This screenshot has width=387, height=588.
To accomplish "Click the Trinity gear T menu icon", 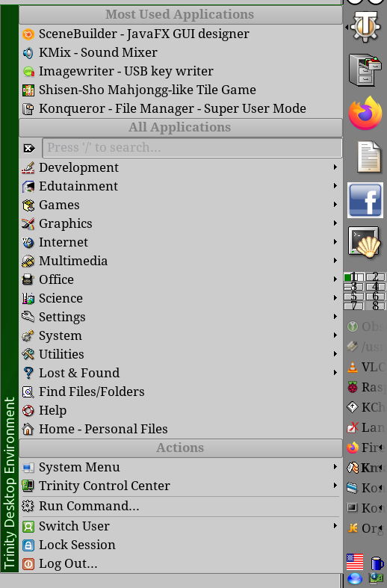I will (365, 27).
